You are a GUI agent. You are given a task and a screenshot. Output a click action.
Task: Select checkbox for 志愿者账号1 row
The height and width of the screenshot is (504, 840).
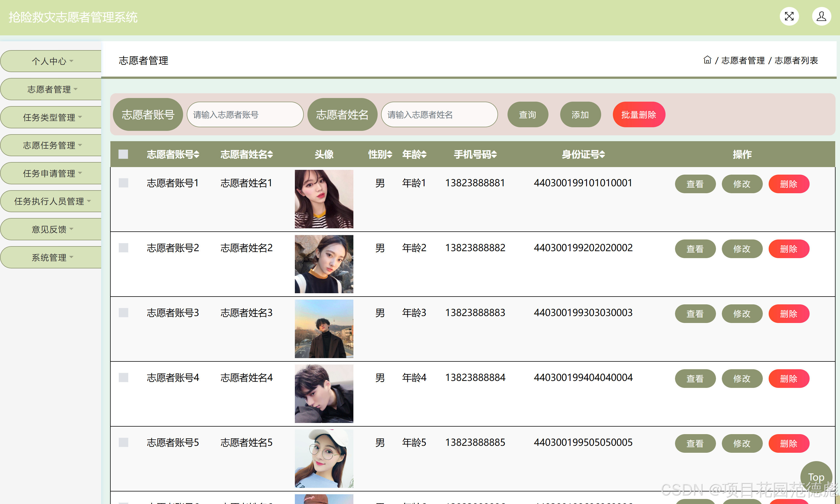point(123,183)
